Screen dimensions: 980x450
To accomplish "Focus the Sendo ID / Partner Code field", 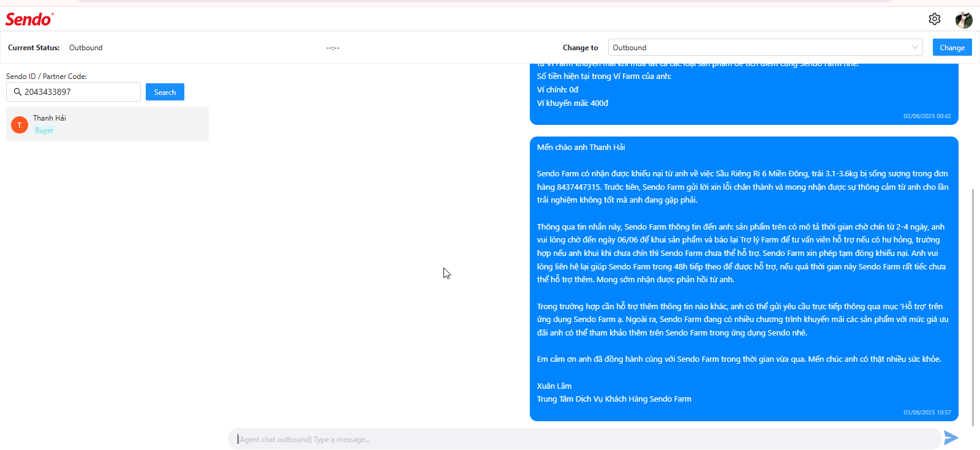I will tap(73, 92).
